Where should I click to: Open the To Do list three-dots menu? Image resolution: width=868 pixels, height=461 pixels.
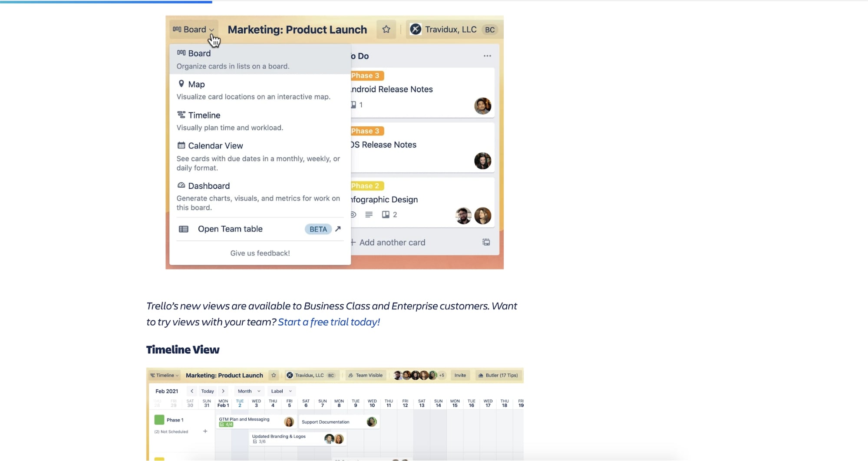tap(487, 56)
